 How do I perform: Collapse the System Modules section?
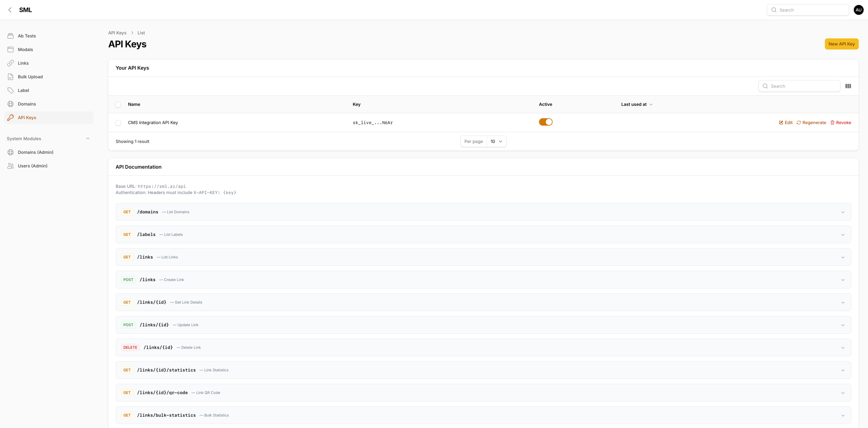click(88, 139)
